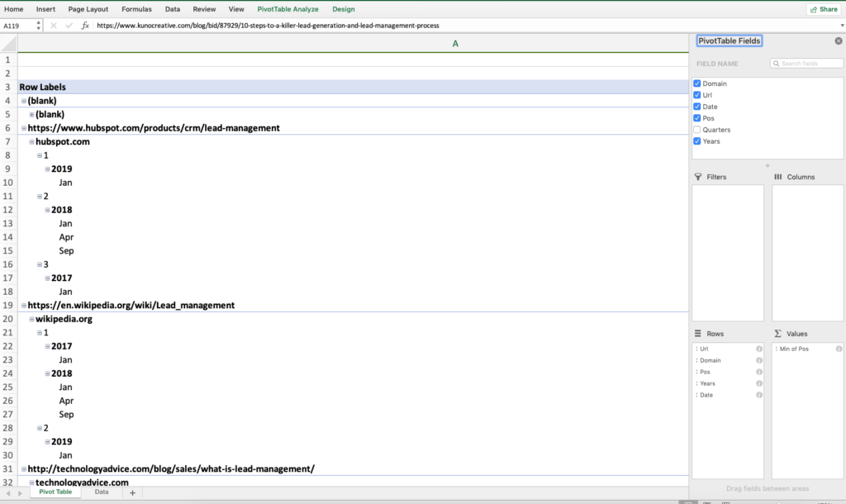Collapse the top-level (blank) group in row 4
Image resolution: width=846 pixels, height=504 pixels.
coord(24,101)
